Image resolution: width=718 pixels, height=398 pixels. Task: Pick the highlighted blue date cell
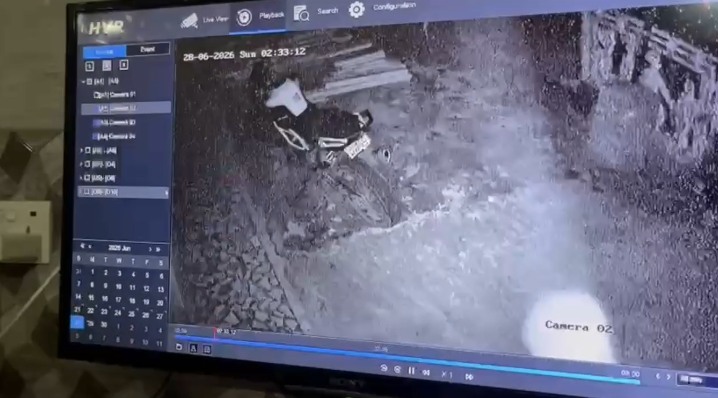pyautogui.click(x=77, y=322)
